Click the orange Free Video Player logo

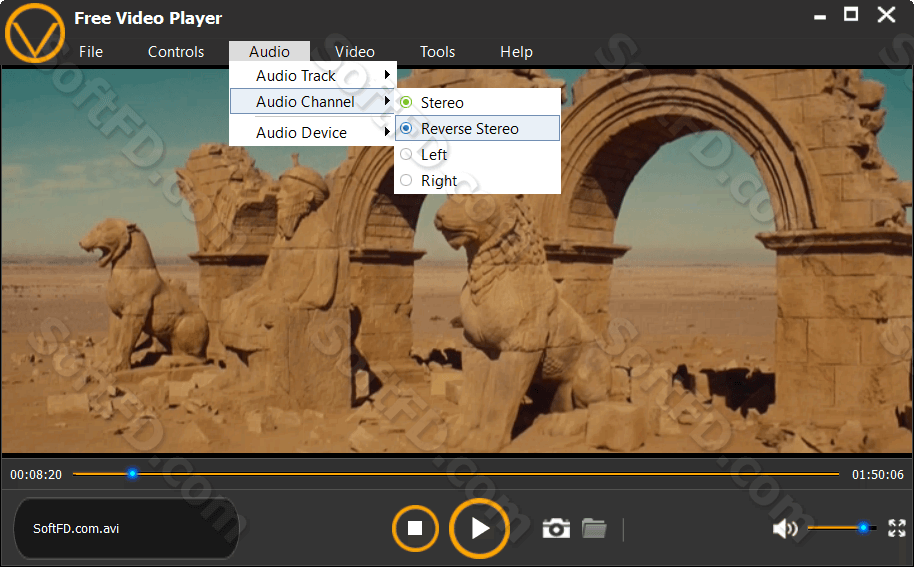pos(35,33)
